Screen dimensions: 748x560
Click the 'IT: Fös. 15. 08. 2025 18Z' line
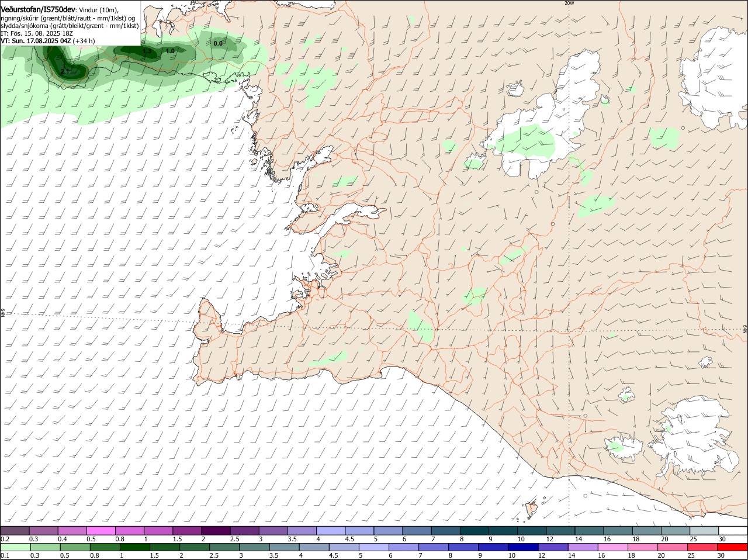(36, 33)
